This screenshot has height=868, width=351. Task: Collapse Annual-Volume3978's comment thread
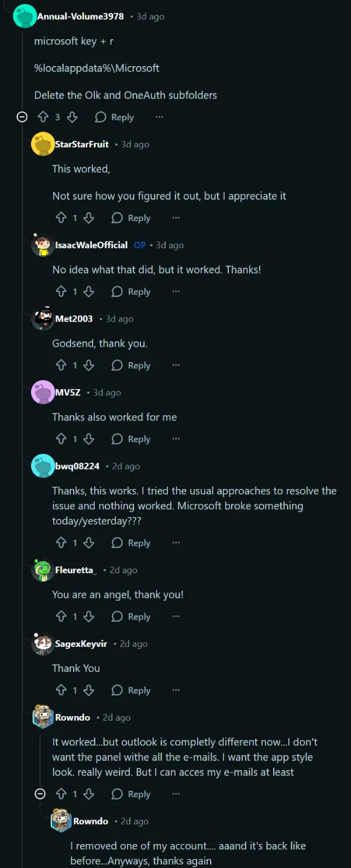click(x=22, y=117)
